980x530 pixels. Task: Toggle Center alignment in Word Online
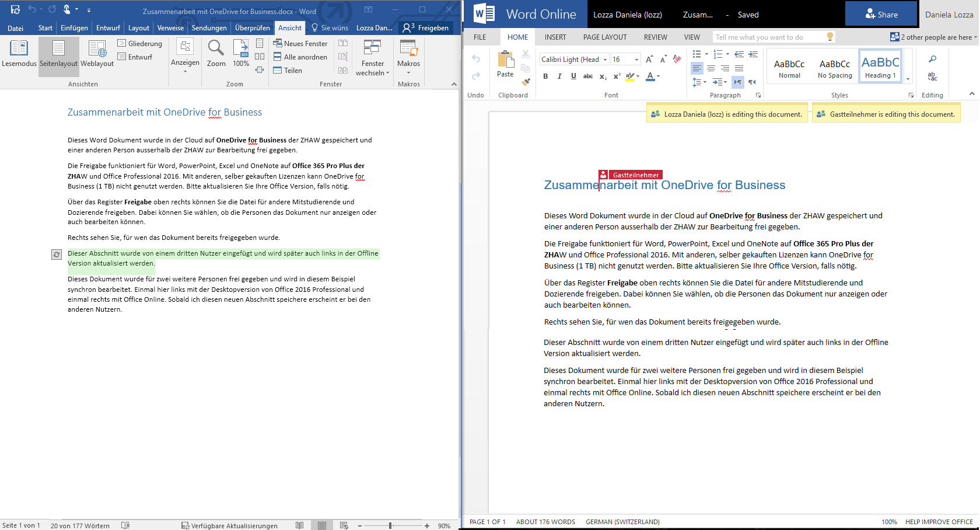(711, 68)
